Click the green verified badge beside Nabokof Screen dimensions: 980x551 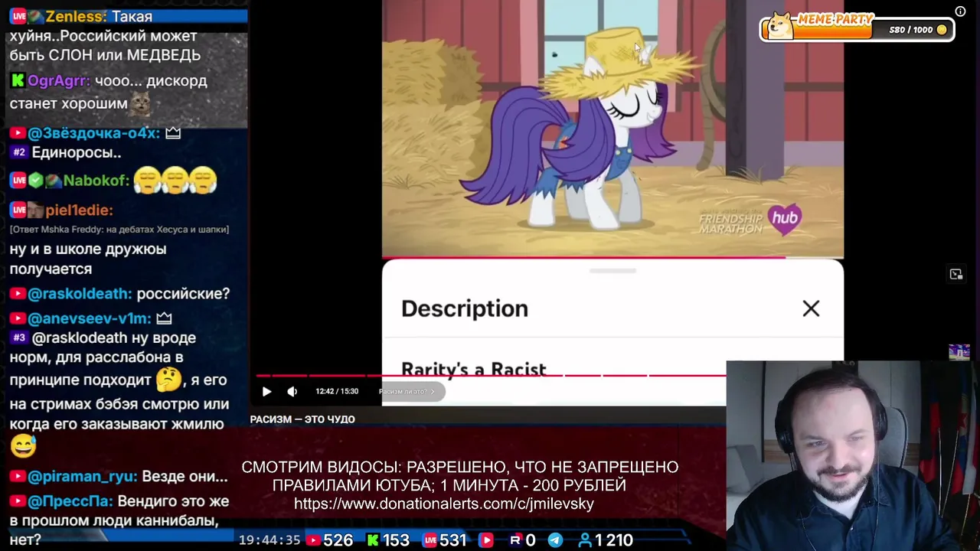tap(36, 181)
